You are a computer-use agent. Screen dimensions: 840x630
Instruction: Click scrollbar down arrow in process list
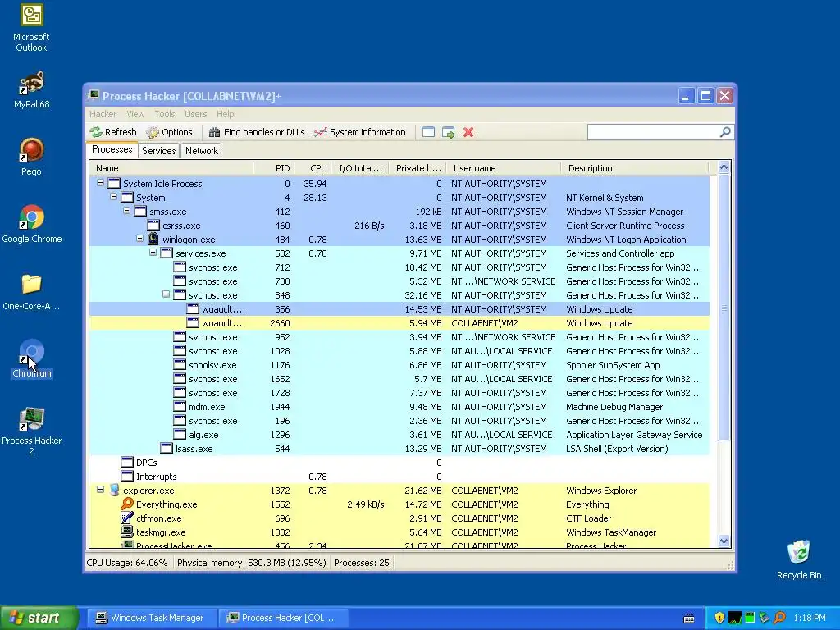tap(724, 541)
